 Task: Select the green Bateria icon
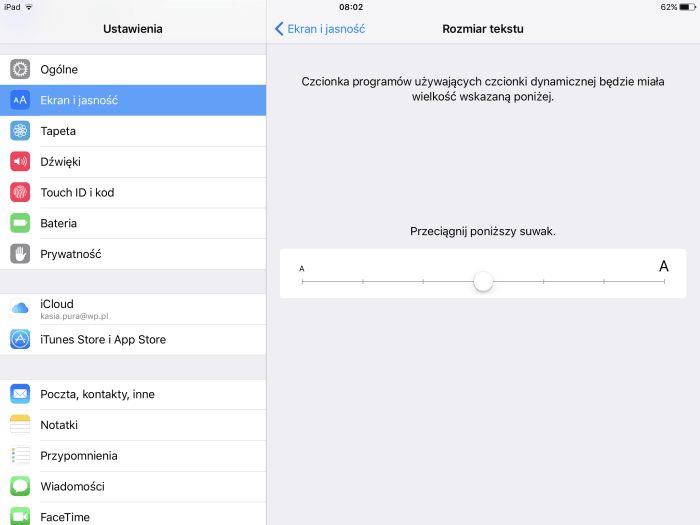pyautogui.click(x=20, y=223)
